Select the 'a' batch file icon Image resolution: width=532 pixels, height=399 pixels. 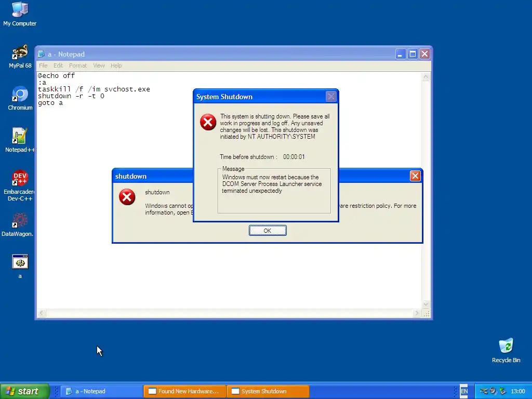pos(20,267)
